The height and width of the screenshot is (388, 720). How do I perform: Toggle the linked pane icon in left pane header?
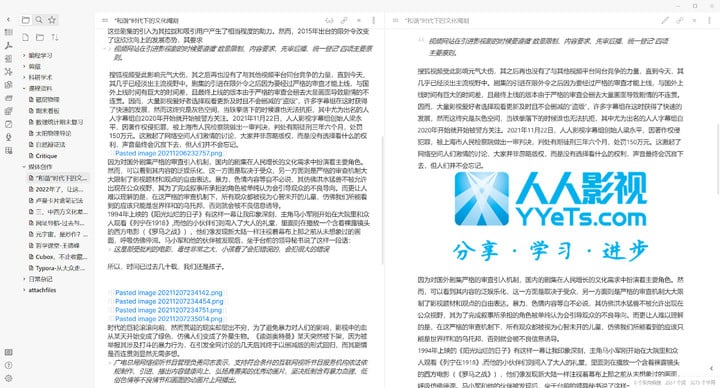[x=344, y=21]
